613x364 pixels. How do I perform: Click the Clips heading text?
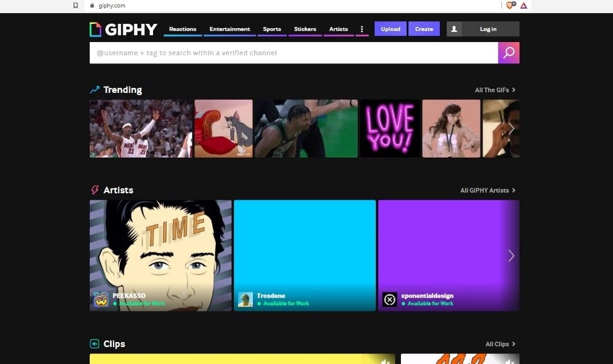(114, 344)
